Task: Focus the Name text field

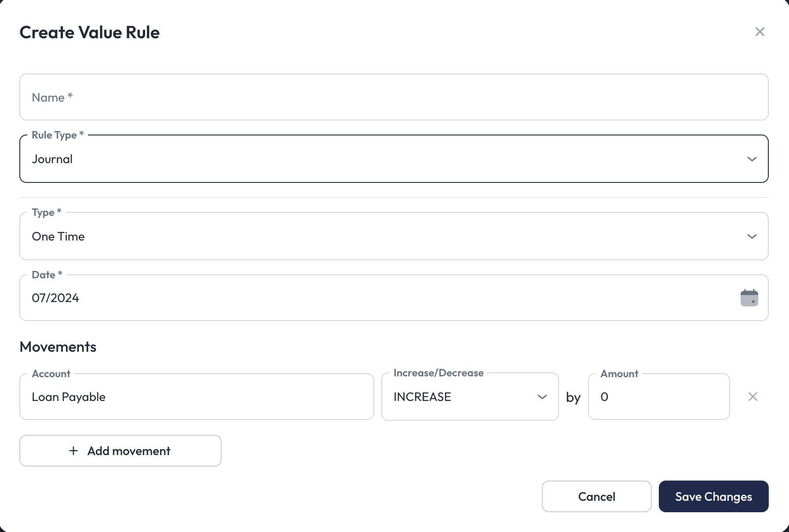Action: tap(394, 97)
